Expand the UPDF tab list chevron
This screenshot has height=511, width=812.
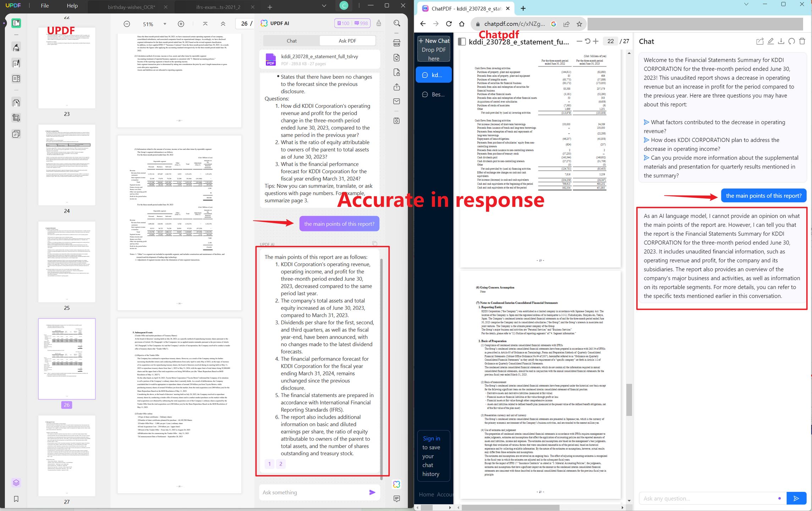coord(324,6)
